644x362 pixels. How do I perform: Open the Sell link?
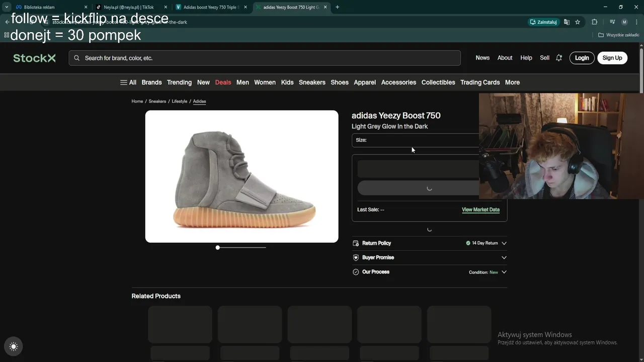point(545,58)
